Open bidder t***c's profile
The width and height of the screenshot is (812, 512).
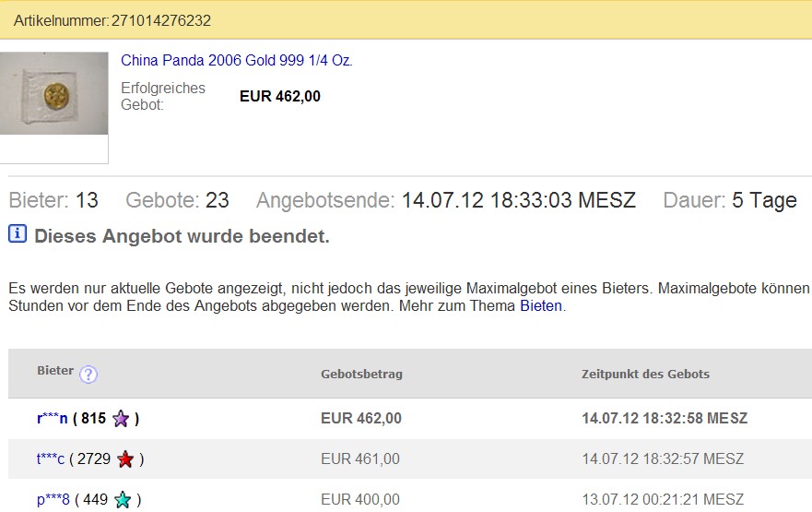(x=50, y=459)
